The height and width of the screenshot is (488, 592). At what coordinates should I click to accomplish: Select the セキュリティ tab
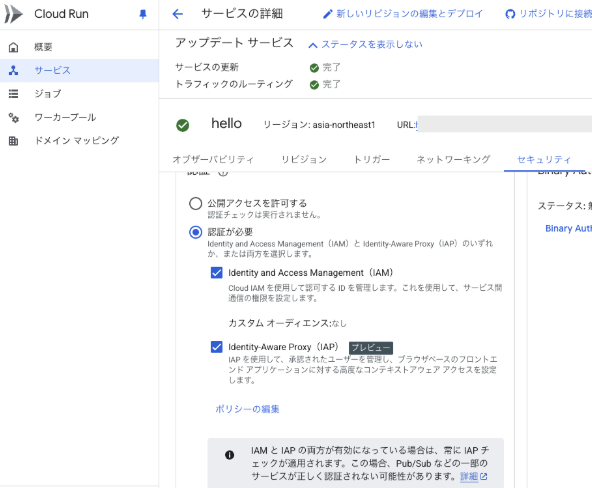(544, 160)
